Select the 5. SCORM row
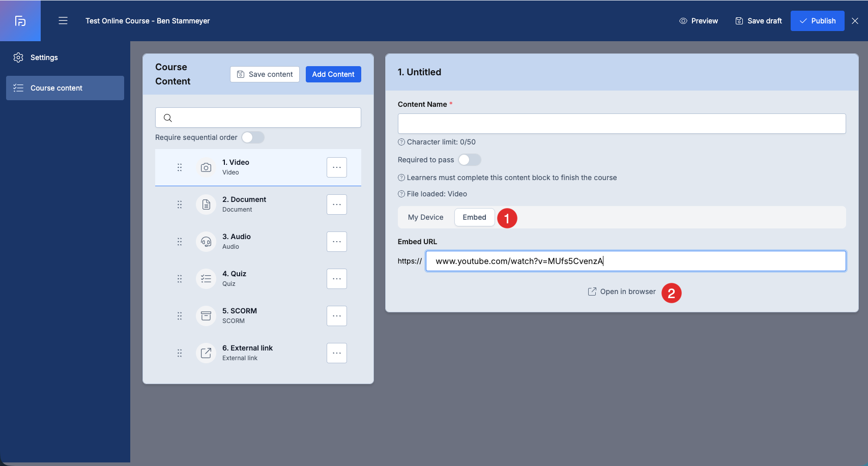Screen dimensions: 868x466 pos(258,316)
